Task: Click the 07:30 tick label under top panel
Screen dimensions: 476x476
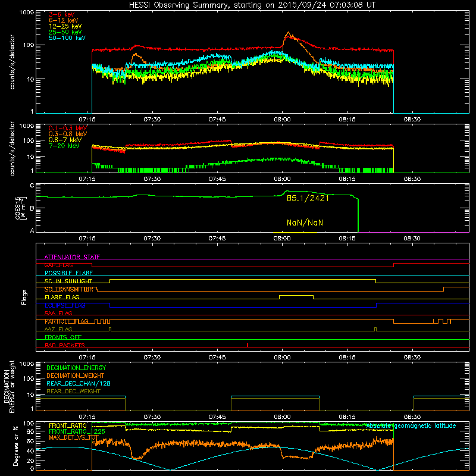Action: coord(152,120)
